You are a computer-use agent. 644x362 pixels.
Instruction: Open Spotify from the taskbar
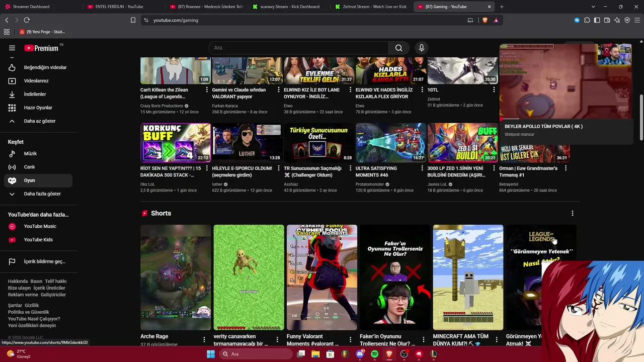point(374,354)
